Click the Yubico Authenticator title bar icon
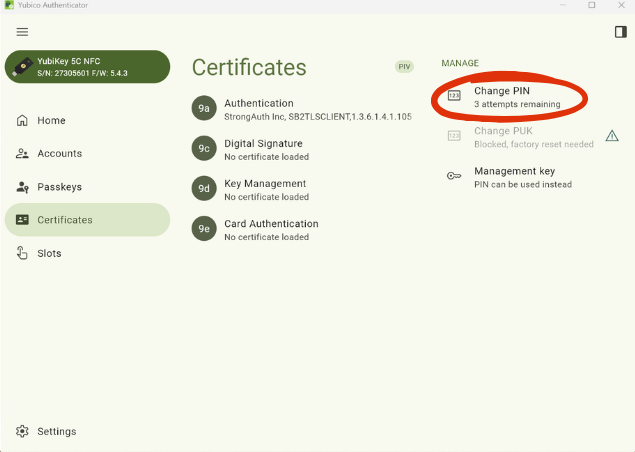 [x=9, y=5]
